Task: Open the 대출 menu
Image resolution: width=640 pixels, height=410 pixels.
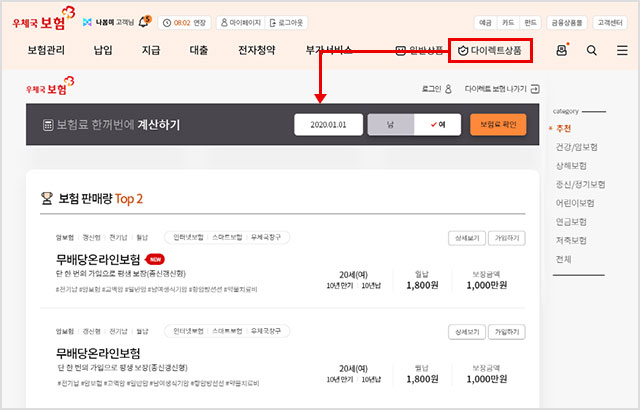Action: click(x=198, y=50)
